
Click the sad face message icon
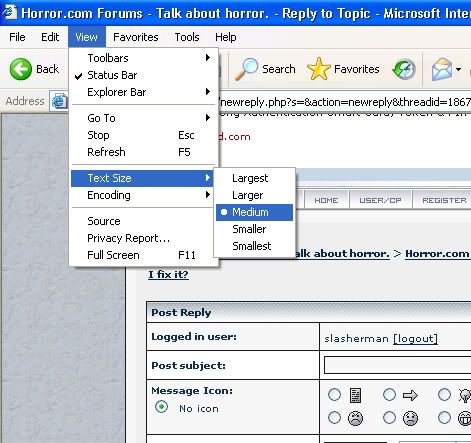point(410,418)
